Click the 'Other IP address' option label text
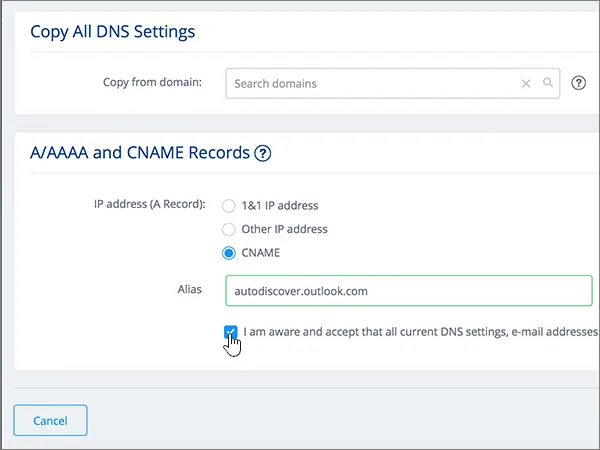Image resolution: width=600 pixels, height=450 pixels. pyautogui.click(x=284, y=229)
